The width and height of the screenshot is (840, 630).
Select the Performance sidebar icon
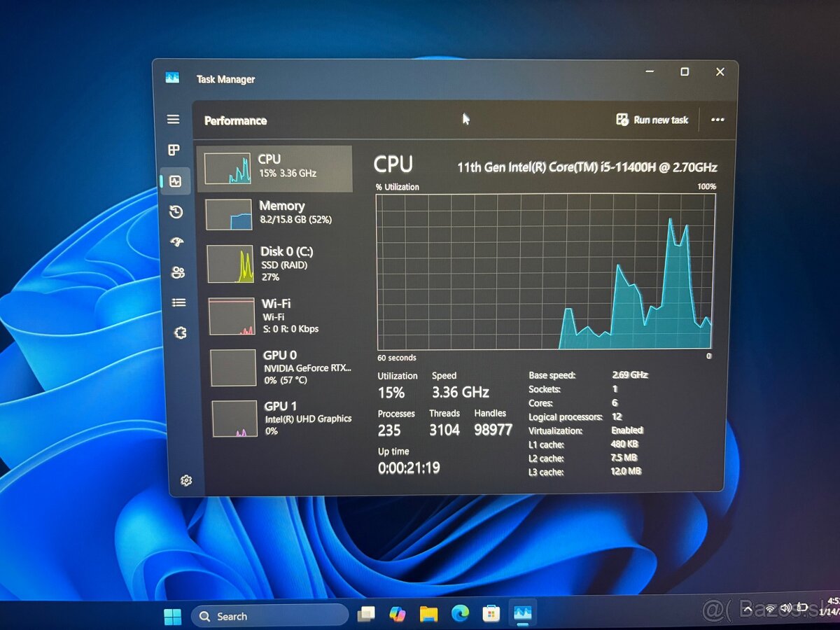point(175,181)
